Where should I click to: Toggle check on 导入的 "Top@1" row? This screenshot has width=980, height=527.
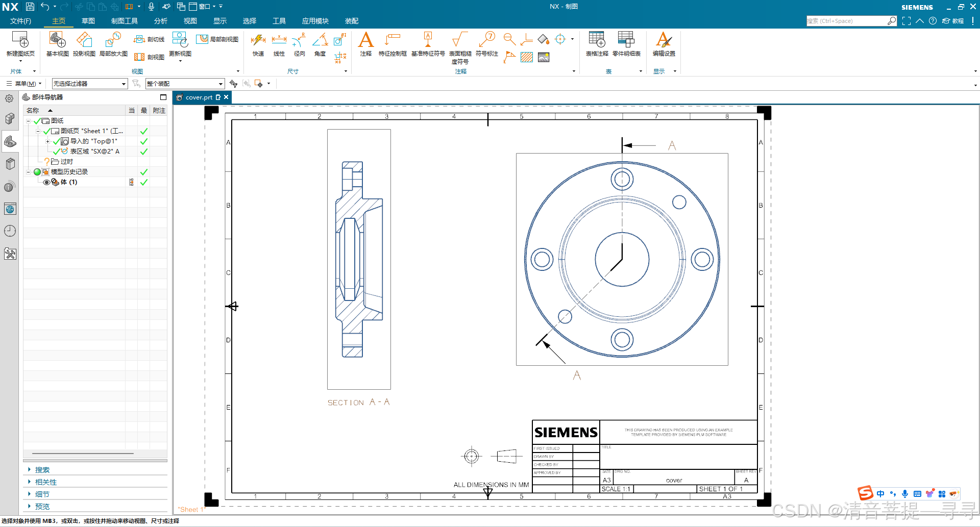tap(56, 141)
